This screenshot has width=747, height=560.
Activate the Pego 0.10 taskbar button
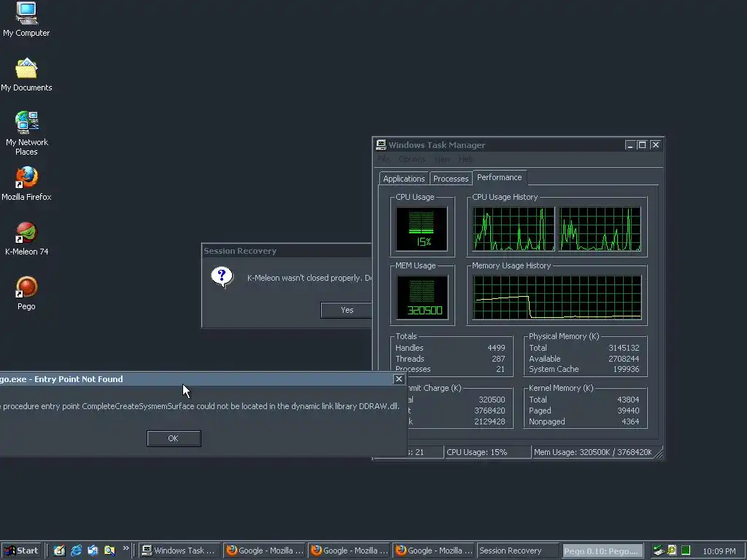[x=603, y=551]
